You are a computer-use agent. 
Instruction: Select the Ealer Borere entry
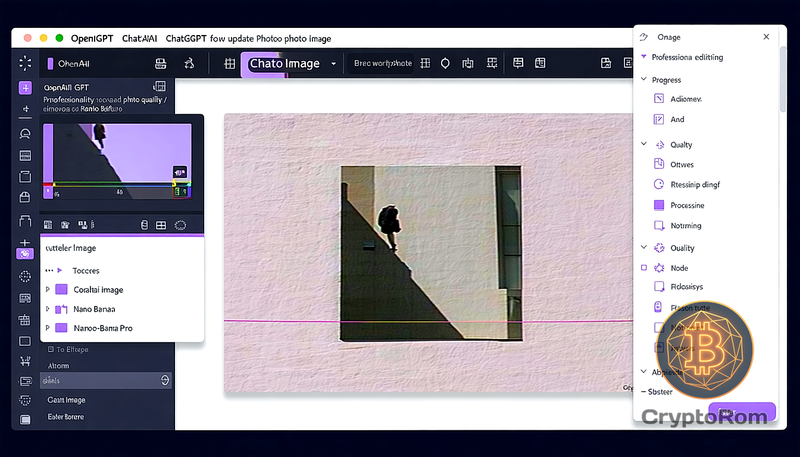coord(66,417)
